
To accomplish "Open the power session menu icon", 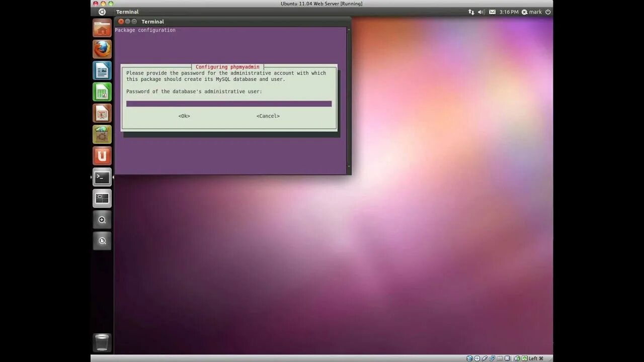I will tap(548, 12).
